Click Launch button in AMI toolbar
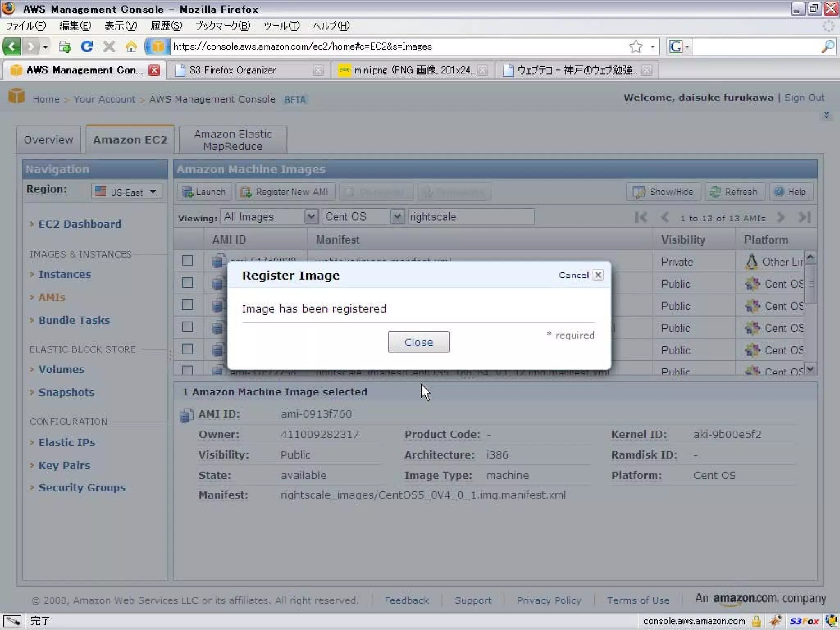Screen dimensions: 840x630 click(204, 192)
